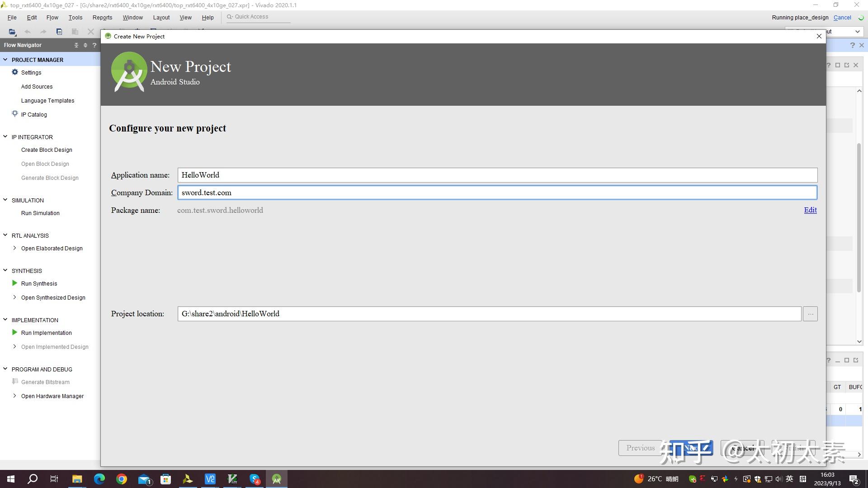Screen dimensions: 868x488
Task: Open the IP Catalog
Action: click(x=33, y=115)
